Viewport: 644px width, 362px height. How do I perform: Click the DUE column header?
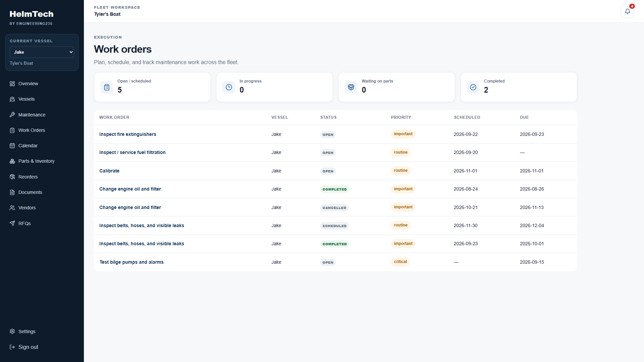(524, 117)
